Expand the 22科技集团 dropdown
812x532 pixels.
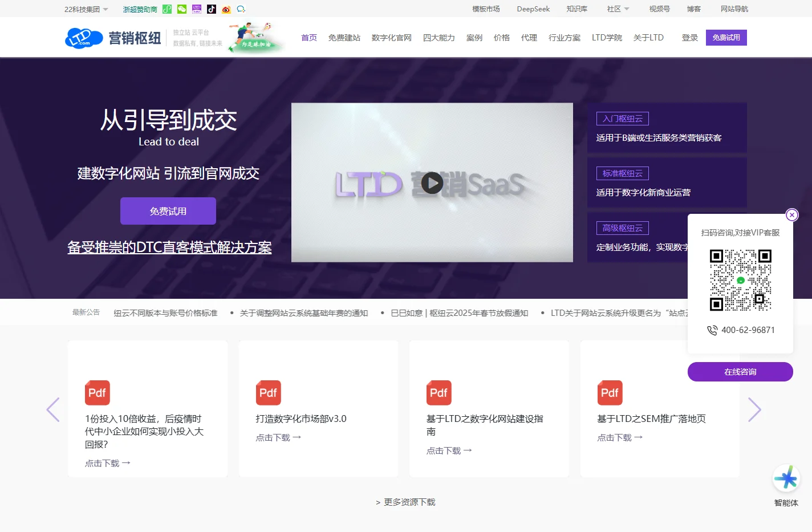[86, 9]
